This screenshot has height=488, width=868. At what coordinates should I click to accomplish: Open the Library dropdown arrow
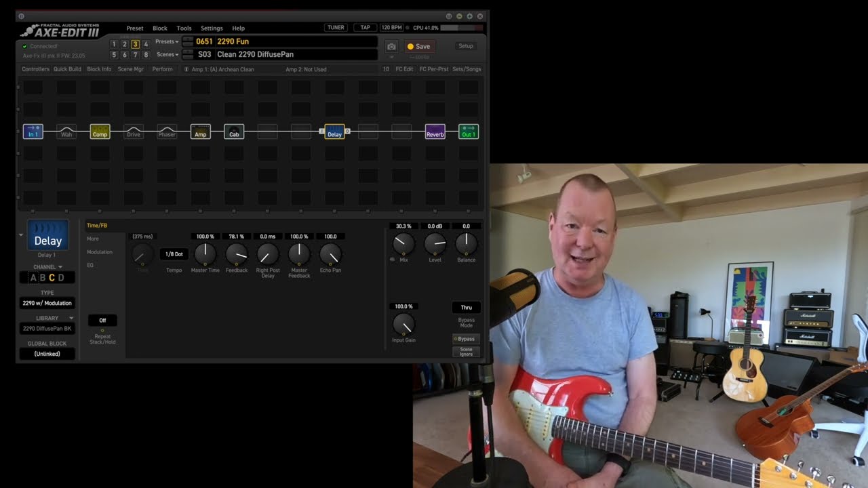click(71, 318)
